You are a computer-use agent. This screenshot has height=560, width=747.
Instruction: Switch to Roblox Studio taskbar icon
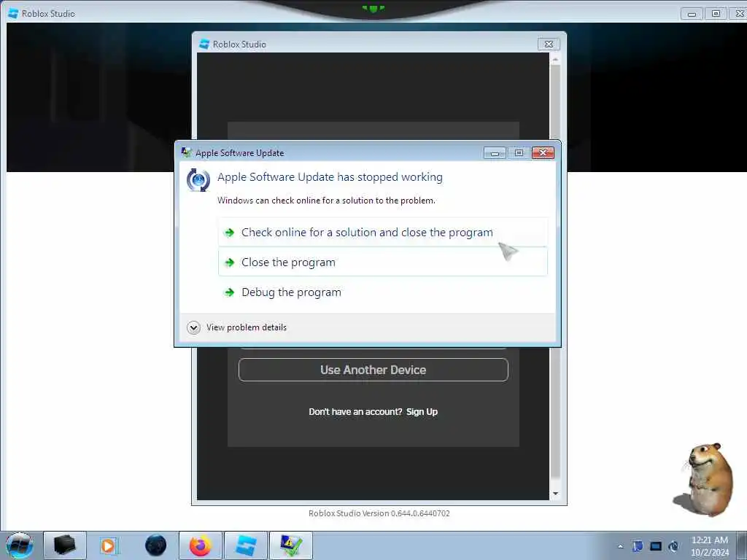coord(245,545)
